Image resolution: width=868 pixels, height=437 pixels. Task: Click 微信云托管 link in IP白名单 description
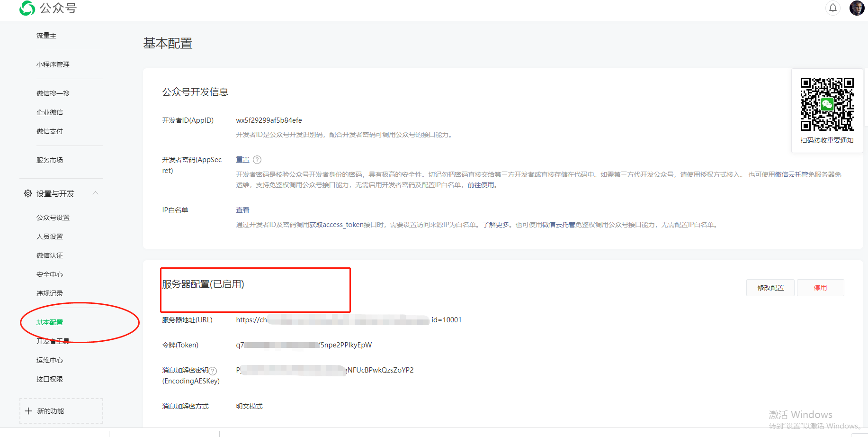tap(559, 225)
